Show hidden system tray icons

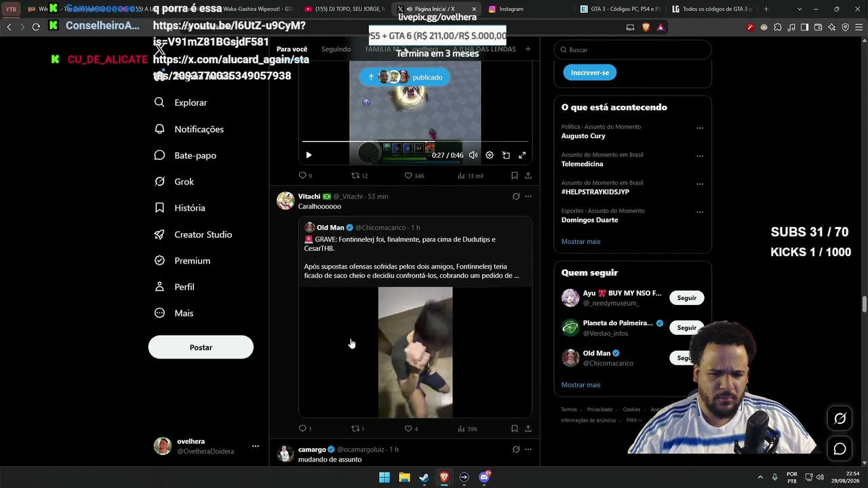(x=759, y=477)
